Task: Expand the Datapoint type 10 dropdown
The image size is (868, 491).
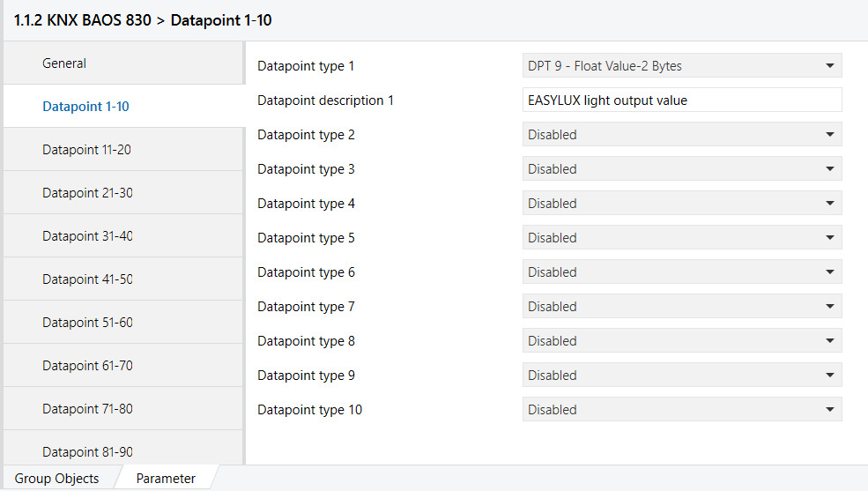Action: (x=681, y=410)
